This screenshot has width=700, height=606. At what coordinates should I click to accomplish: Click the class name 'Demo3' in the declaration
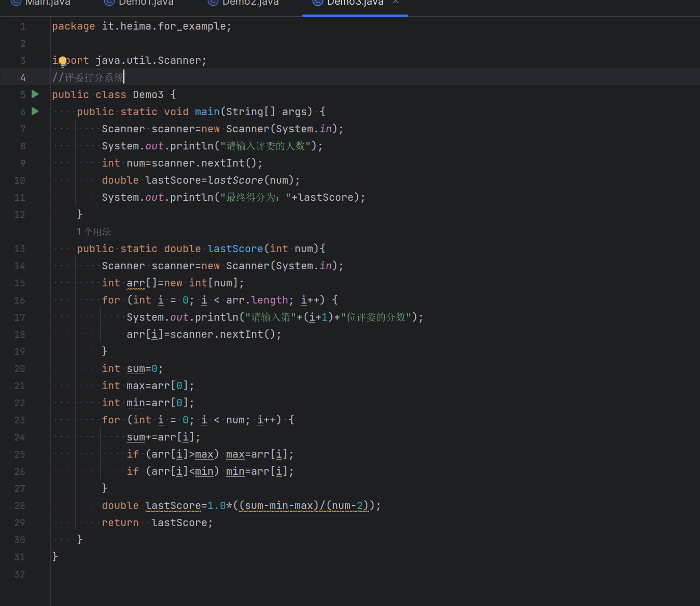[148, 94]
